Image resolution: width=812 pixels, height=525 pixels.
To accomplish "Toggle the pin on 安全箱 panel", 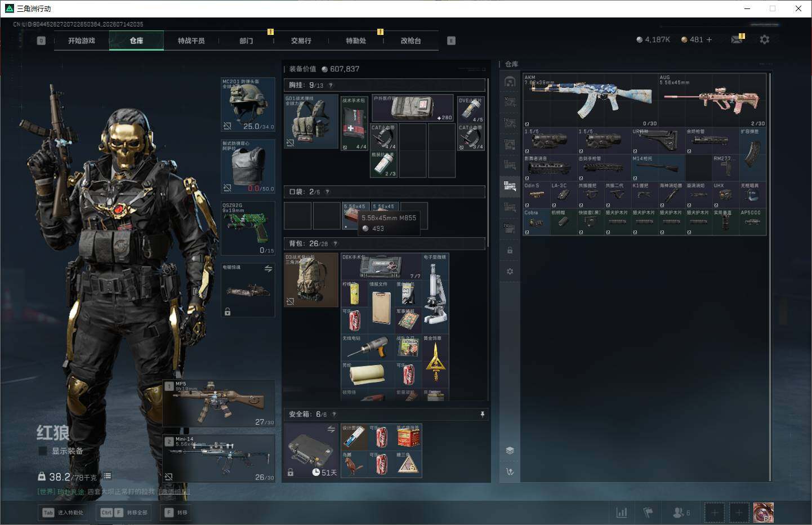I will pyautogui.click(x=482, y=414).
